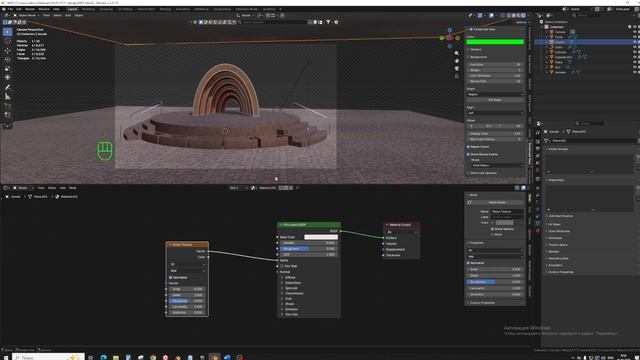The image size is (640, 360).
Task: Enable the Background checkbox
Action: 469,57
